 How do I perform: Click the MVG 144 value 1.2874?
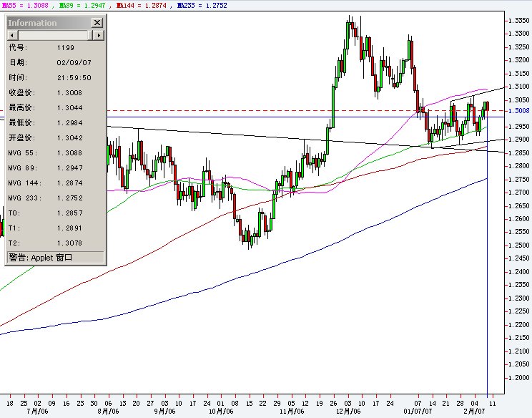(x=70, y=183)
